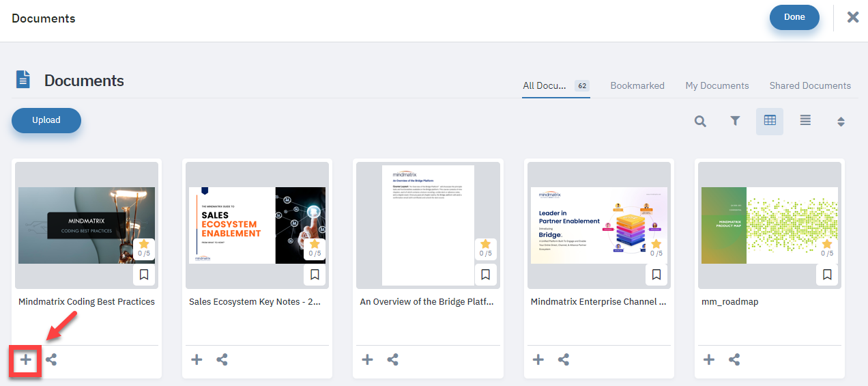
Task: Rate the Bridge Platform overview with star
Action: [485, 244]
